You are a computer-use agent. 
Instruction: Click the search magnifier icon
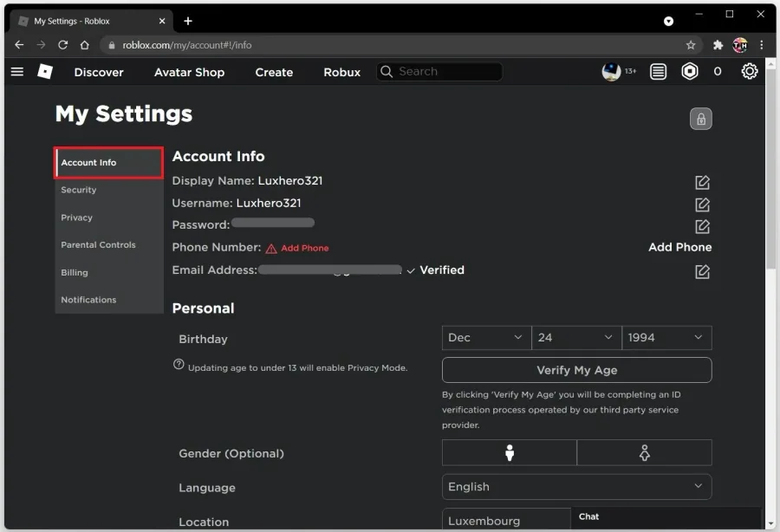[387, 72]
